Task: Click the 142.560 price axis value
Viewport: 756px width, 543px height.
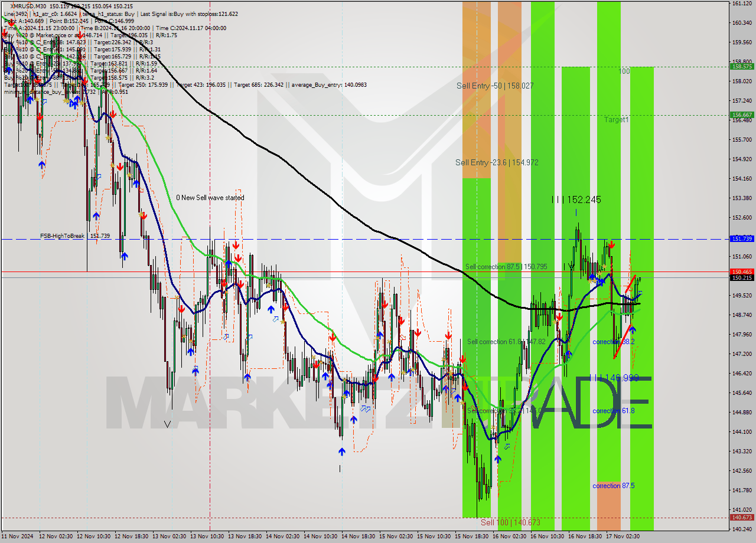Action: [741, 471]
